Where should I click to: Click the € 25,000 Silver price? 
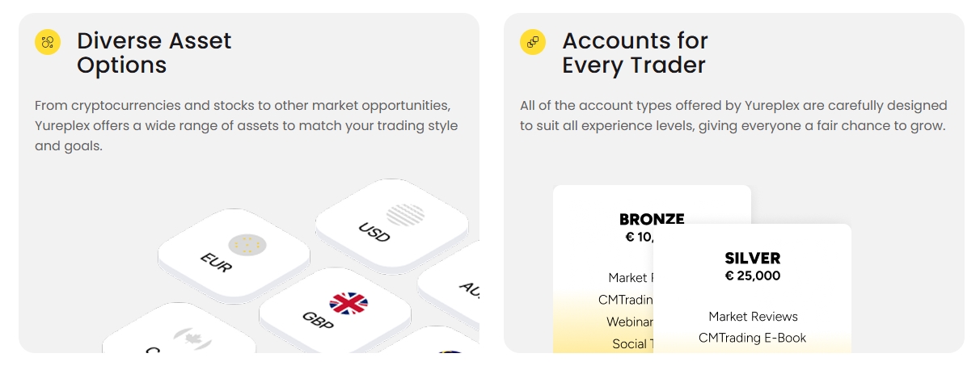(x=752, y=276)
